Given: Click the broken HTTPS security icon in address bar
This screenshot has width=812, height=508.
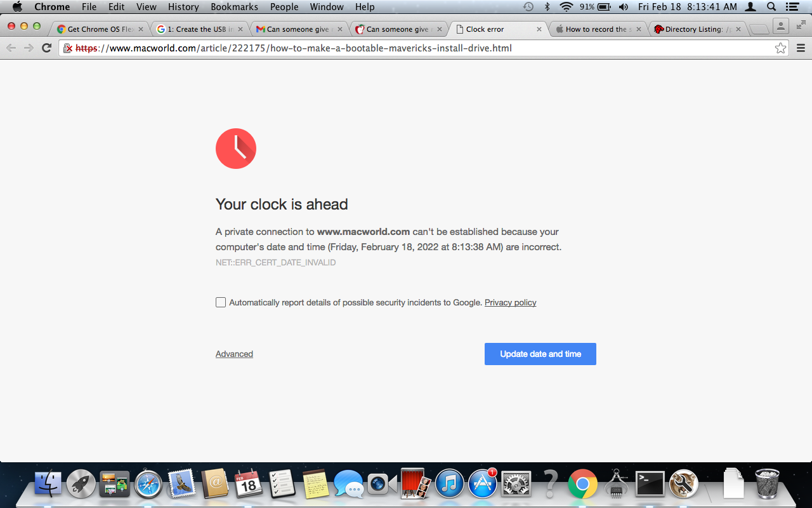Looking at the screenshot, I should pos(69,48).
